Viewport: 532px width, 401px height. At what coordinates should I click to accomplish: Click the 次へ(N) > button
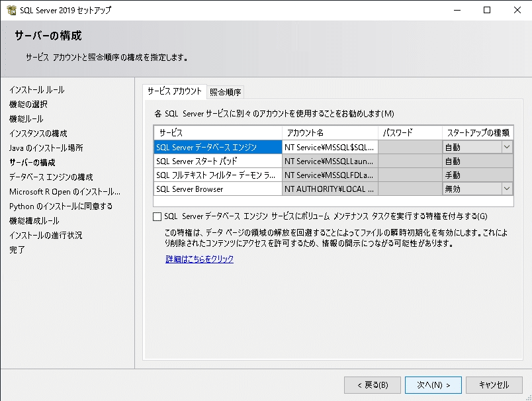coord(433,385)
